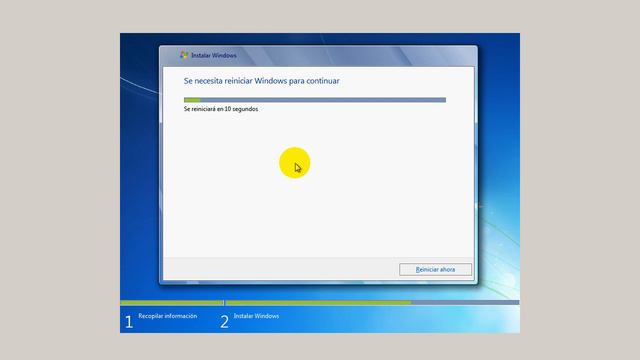
Task: Click the restart countdown progress bar
Action: tap(315, 100)
